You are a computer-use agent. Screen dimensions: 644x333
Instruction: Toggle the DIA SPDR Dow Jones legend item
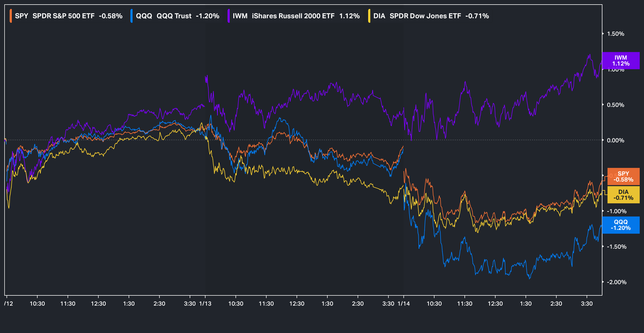(431, 16)
